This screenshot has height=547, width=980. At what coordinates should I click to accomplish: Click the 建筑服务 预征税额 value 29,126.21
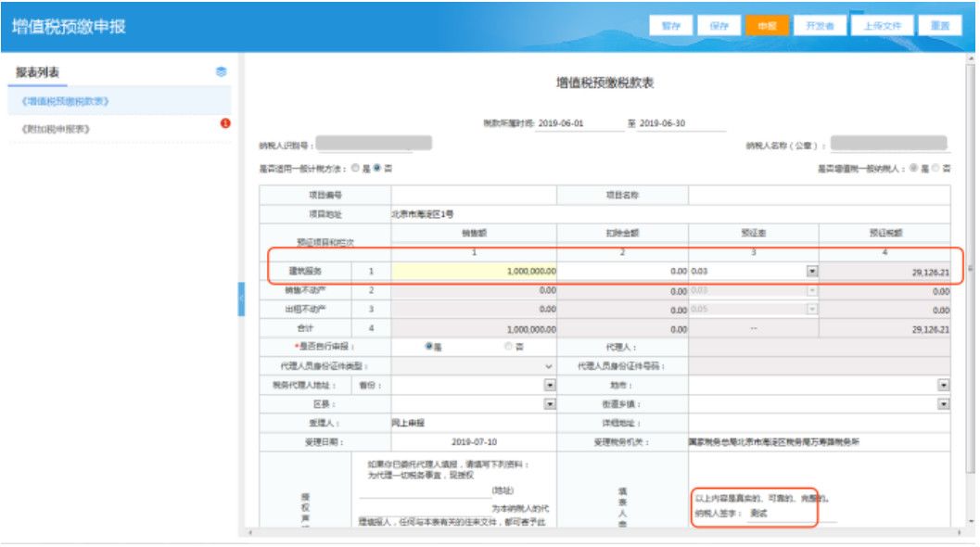pos(930,273)
